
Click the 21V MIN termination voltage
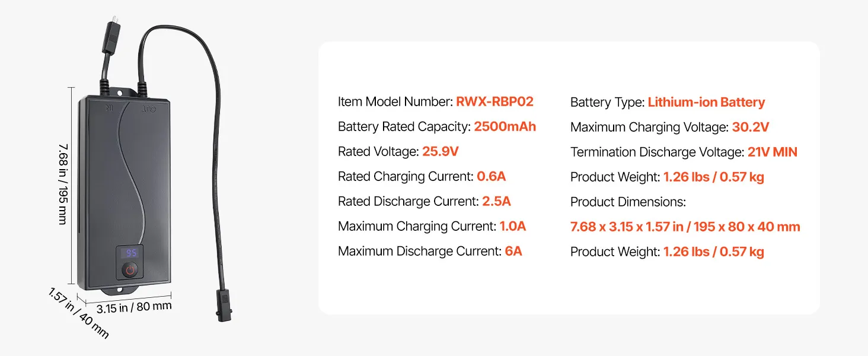tap(772, 152)
